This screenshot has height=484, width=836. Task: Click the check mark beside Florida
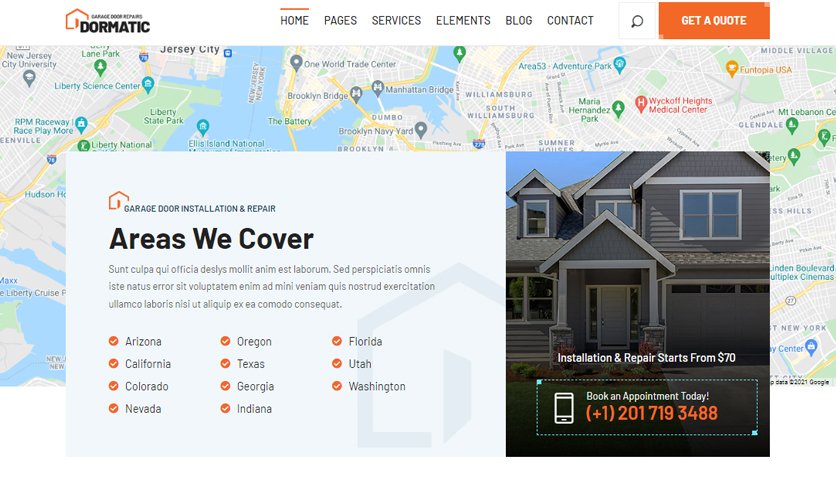pos(337,341)
